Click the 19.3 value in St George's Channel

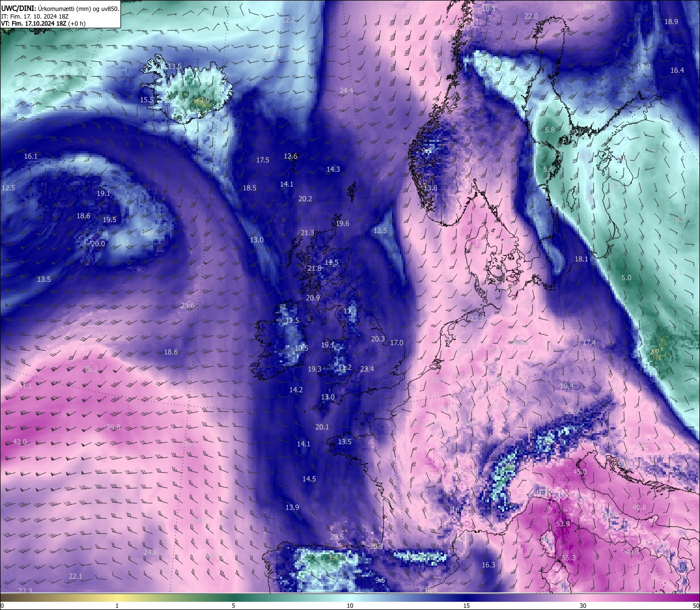[x=314, y=369]
